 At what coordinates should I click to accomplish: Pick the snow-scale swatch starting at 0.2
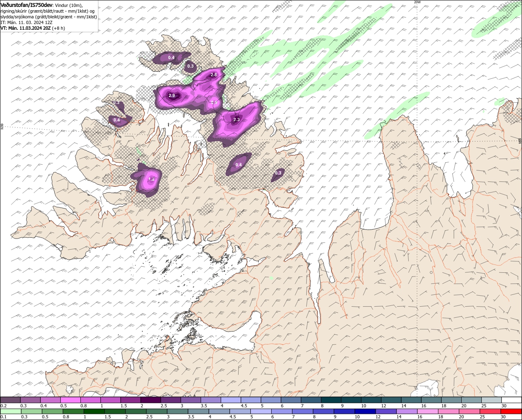pos(11,400)
